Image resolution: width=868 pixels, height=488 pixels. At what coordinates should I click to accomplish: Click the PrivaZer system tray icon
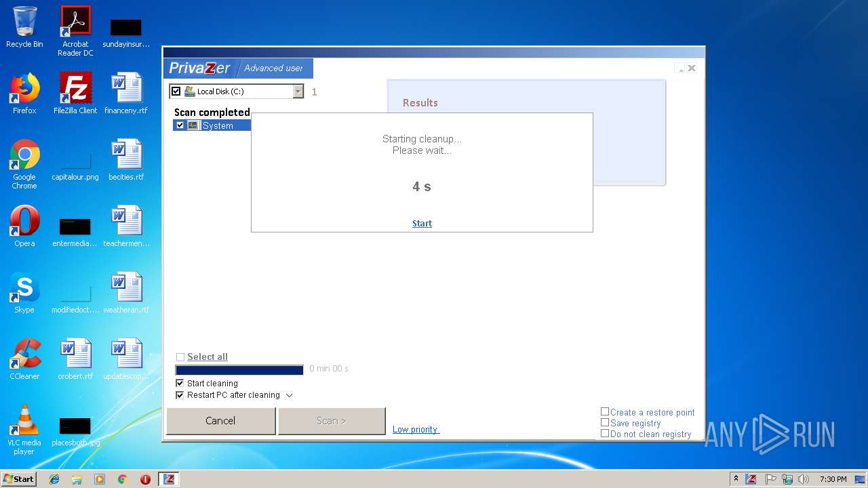[751, 479]
